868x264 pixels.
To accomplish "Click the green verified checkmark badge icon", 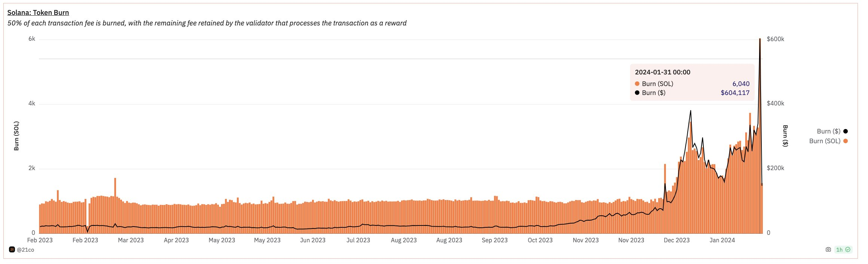I will [x=848, y=250].
